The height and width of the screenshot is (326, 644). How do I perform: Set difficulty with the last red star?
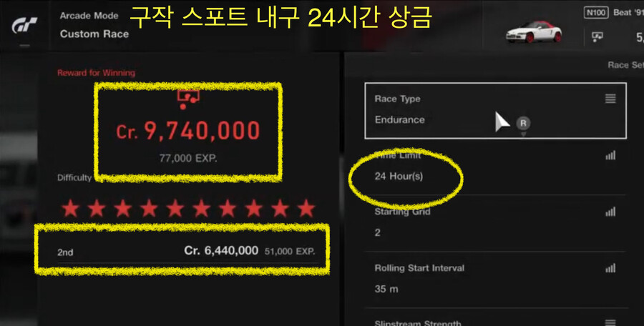click(306, 209)
